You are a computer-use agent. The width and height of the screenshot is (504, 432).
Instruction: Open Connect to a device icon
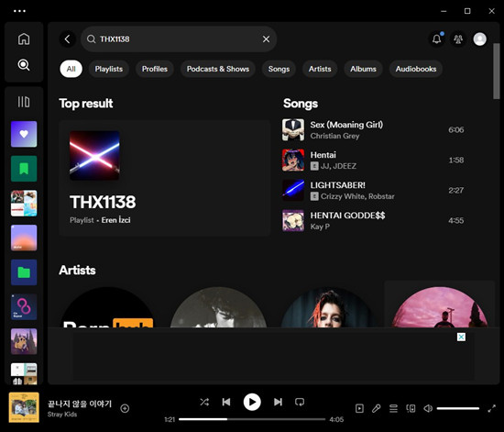[411, 408]
